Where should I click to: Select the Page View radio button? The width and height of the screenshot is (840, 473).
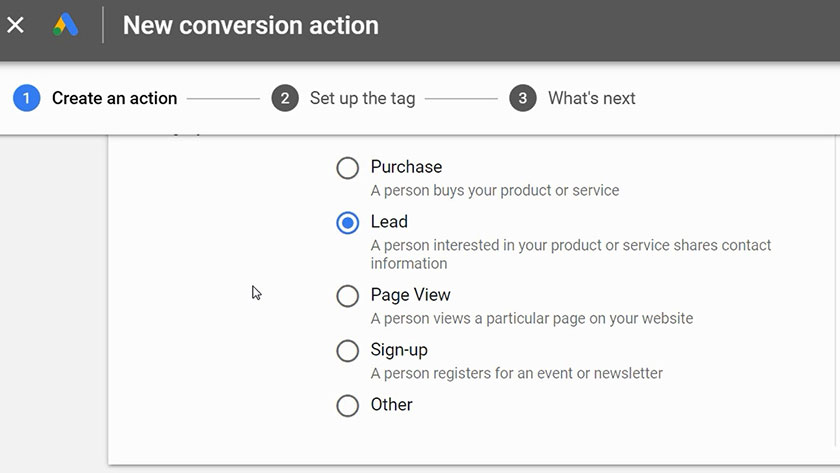pyautogui.click(x=347, y=296)
